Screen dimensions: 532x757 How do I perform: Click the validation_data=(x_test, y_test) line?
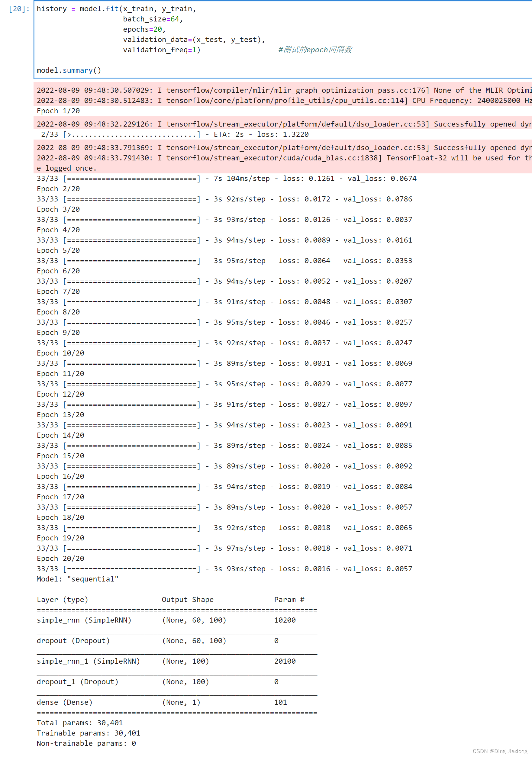(194, 40)
